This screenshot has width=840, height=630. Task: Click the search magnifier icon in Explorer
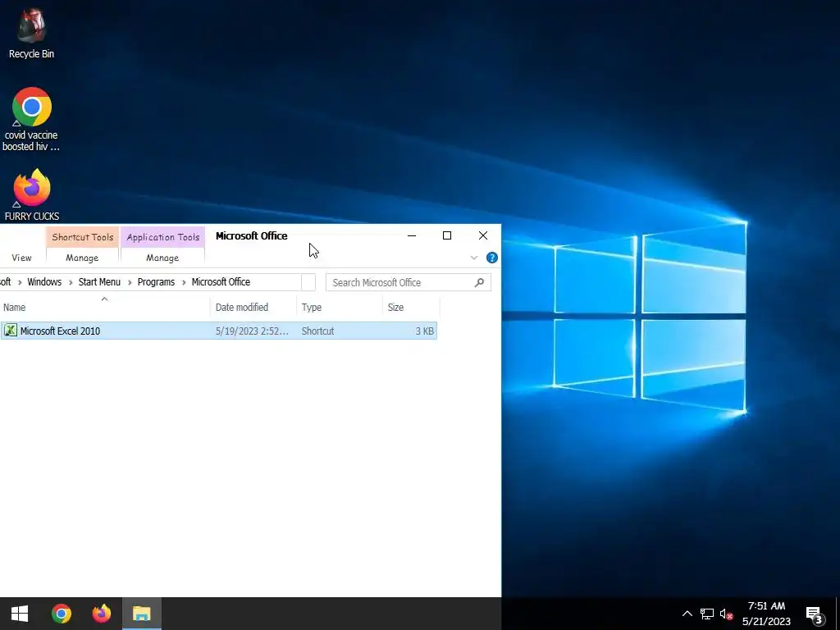(x=479, y=282)
